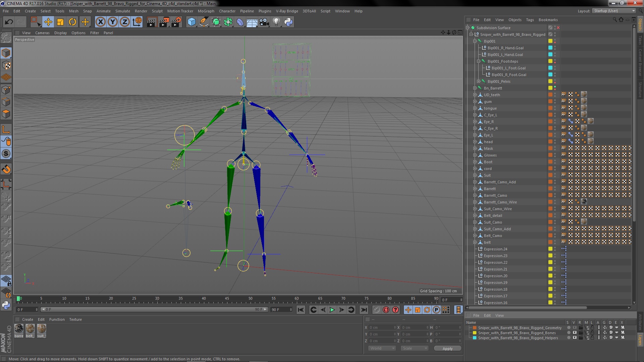Open Edit Render Settings icon
This screenshot has height=362, width=644.
pos(176,22)
